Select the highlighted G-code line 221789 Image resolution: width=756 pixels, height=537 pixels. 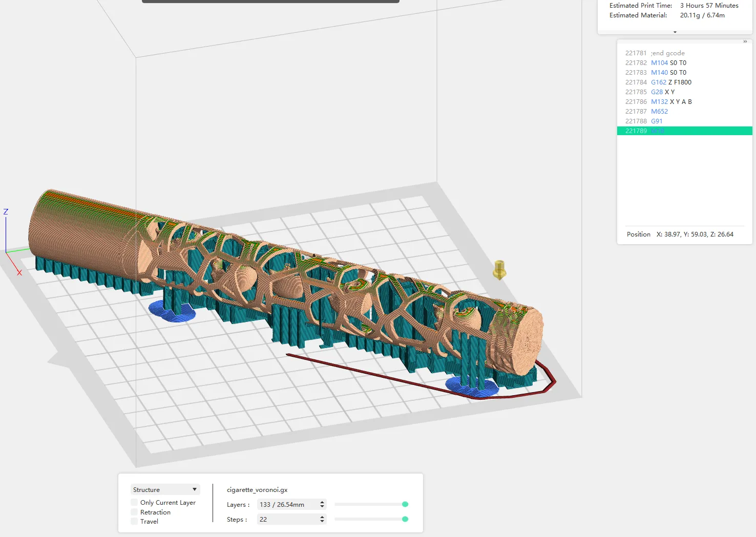[684, 131]
